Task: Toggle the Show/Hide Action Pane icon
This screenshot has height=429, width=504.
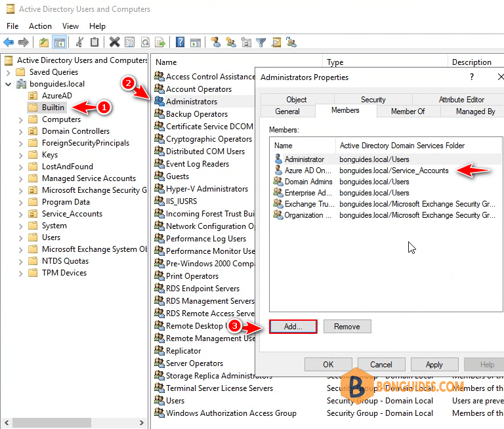Action: (x=196, y=42)
